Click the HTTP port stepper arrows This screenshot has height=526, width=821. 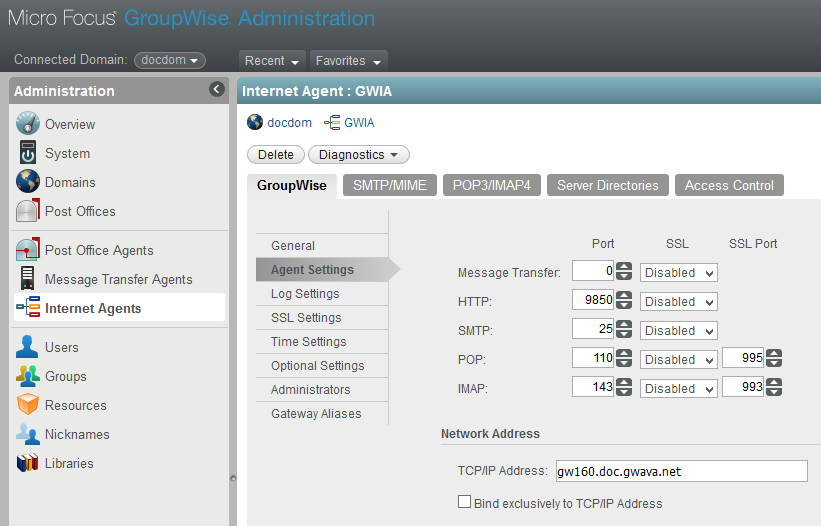click(624, 300)
